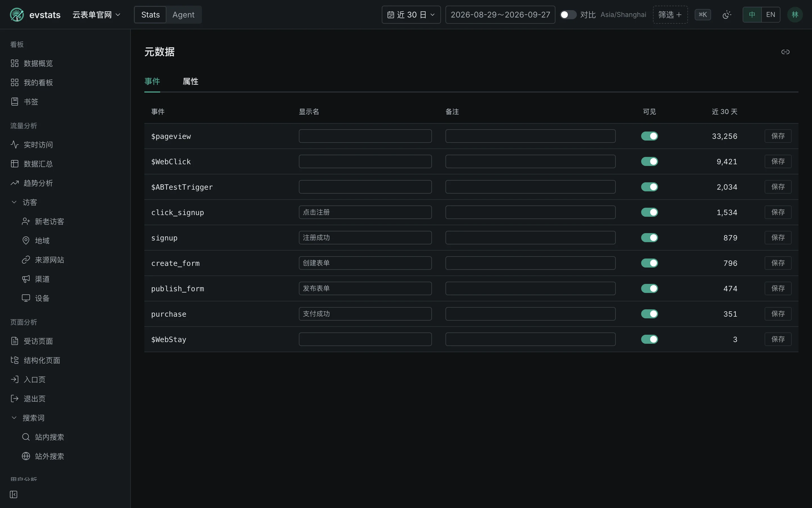Collapse the 访客 sidebar group
This screenshot has width=812, height=508.
click(14, 202)
